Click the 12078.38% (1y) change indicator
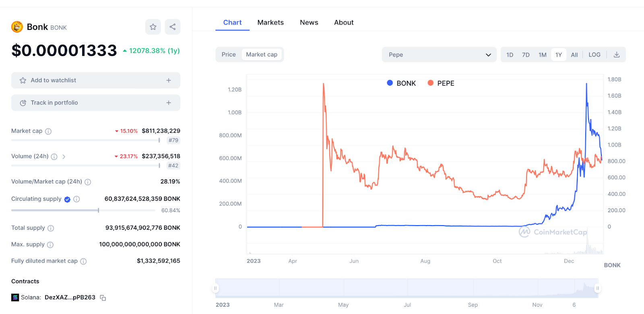The image size is (644, 314). [151, 51]
